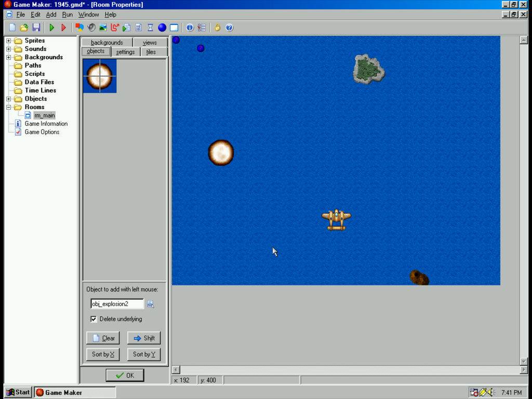The width and height of the screenshot is (532, 399).
Task: Run the game with green arrow
Action: click(x=52, y=28)
